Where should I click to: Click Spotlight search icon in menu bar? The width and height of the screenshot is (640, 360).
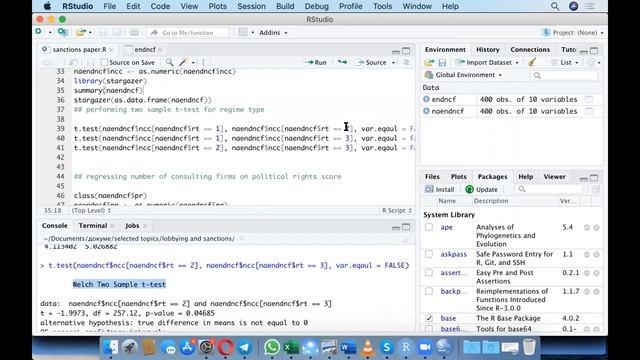point(555,6)
